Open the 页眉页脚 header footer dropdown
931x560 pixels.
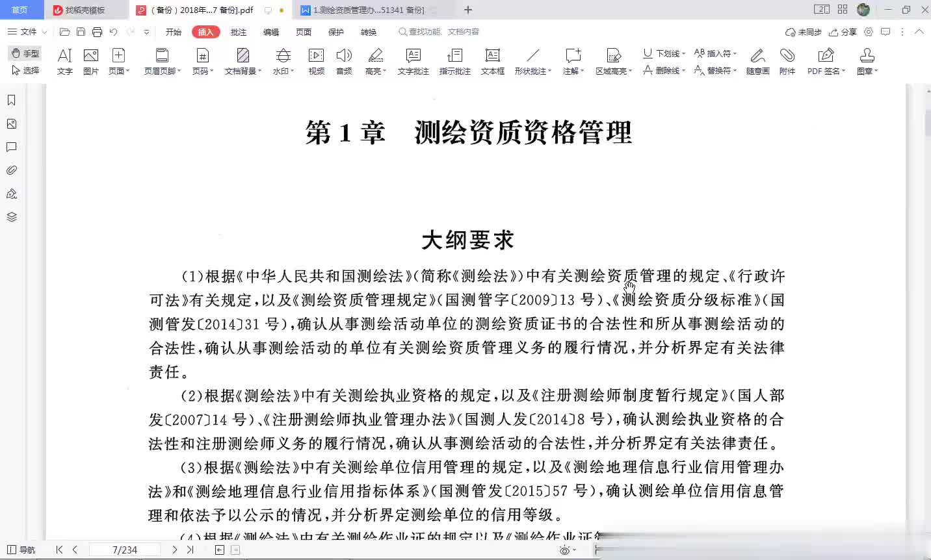162,62
